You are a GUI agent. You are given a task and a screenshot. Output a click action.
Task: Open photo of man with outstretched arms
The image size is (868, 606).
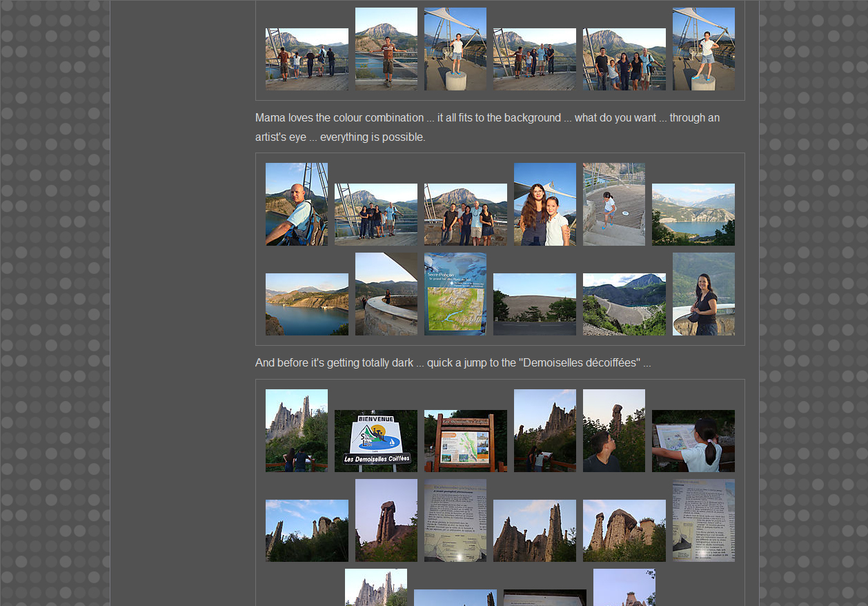[x=386, y=49]
